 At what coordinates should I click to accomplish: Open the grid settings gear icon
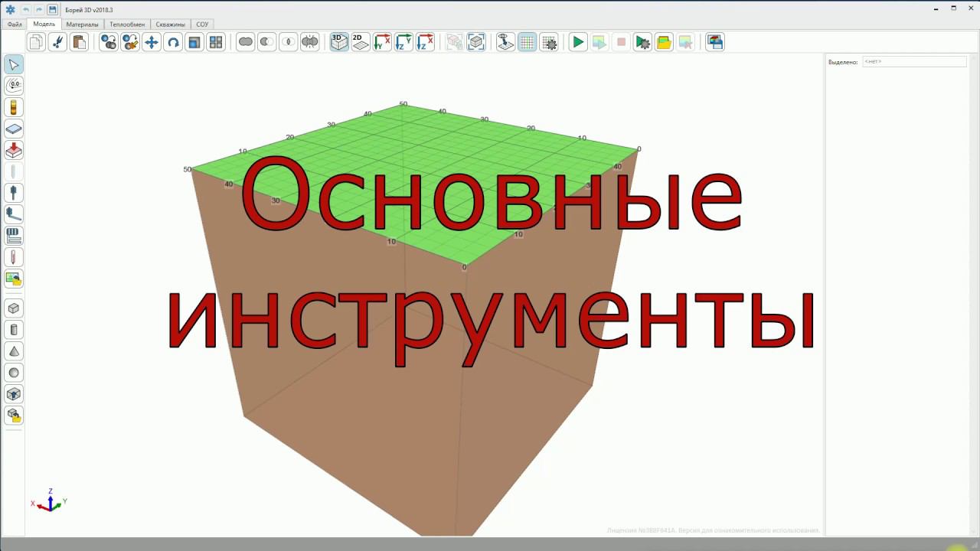(x=549, y=42)
